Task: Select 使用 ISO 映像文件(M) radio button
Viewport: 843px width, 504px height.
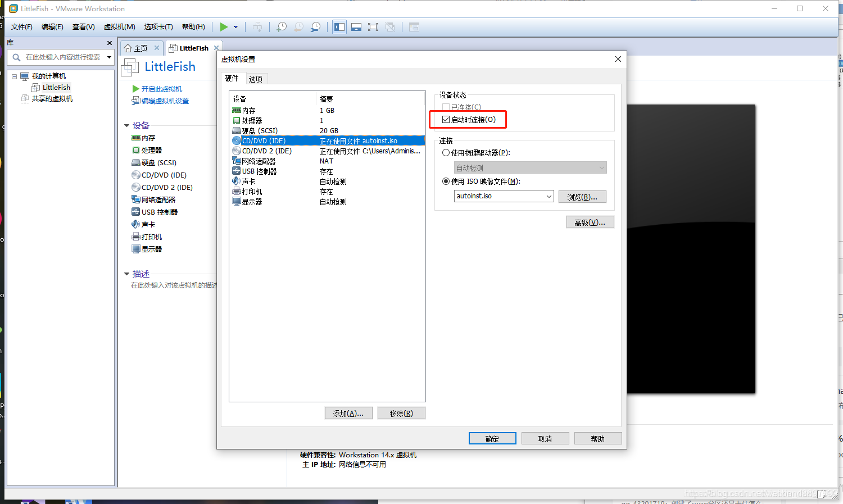Action: (x=446, y=181)
